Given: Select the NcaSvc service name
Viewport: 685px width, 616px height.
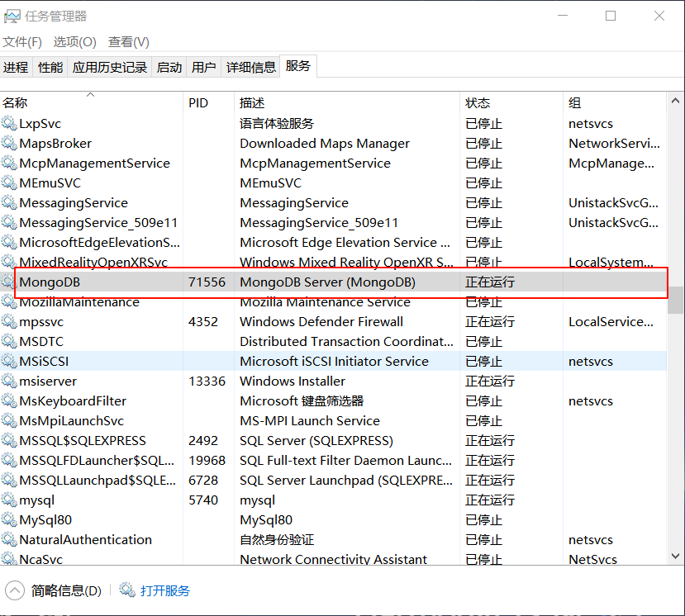Looking at the screenshot, I should coord(41,559).
